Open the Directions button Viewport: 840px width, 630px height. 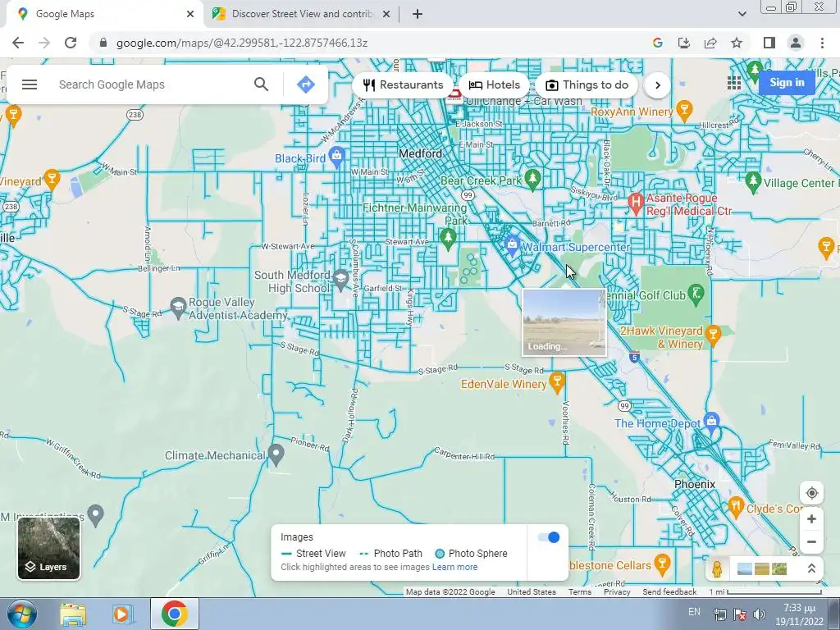pyautogui.click(x=305, y=84)
